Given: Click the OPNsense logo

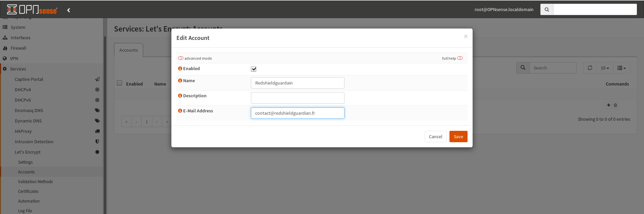Looking at the screenshot, I should (32, 9).
